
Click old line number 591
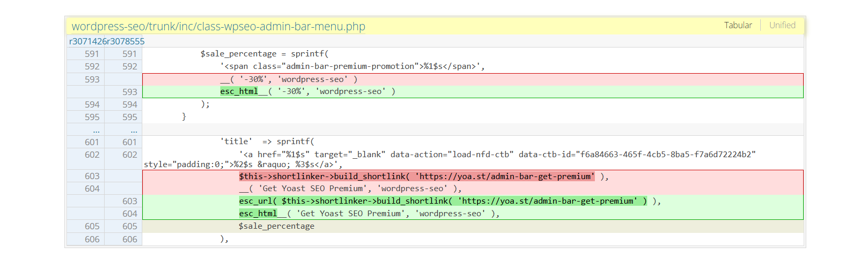tap(92, 54)
